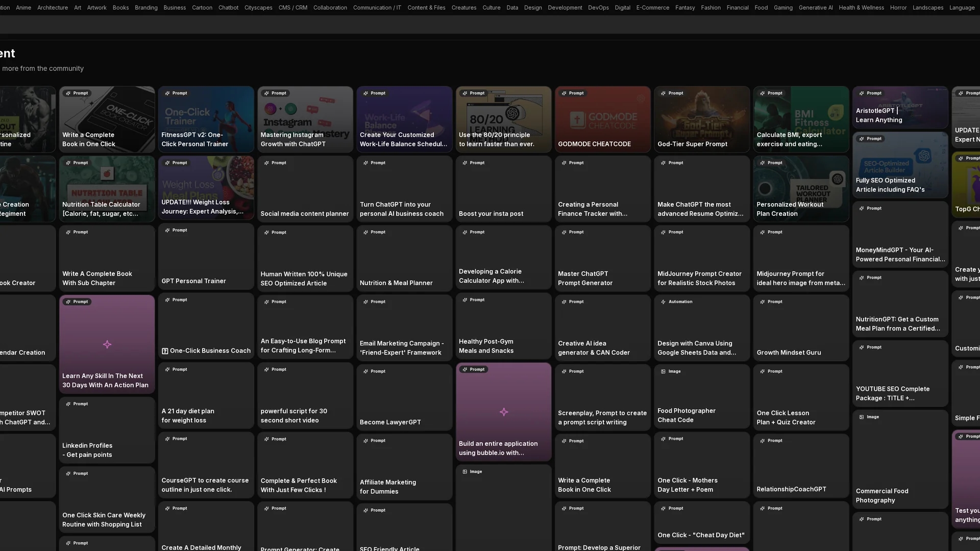Screen dimensions: 980x551
Task: Click the Automation badge on Design with Canva card
Action: pos(677,302)
